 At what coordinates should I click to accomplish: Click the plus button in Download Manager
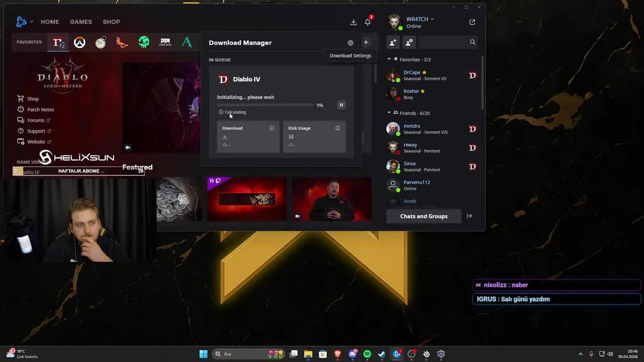click(x=366, y=43)
